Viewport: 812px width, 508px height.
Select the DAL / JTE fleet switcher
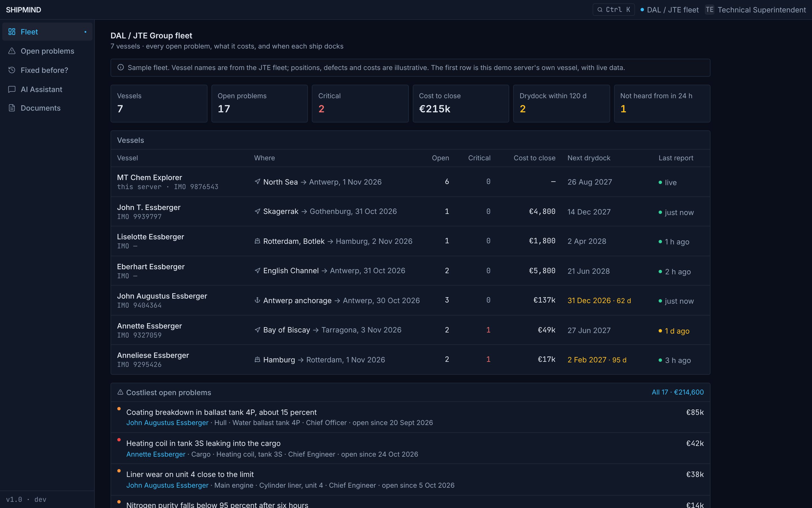coord(669,10)
